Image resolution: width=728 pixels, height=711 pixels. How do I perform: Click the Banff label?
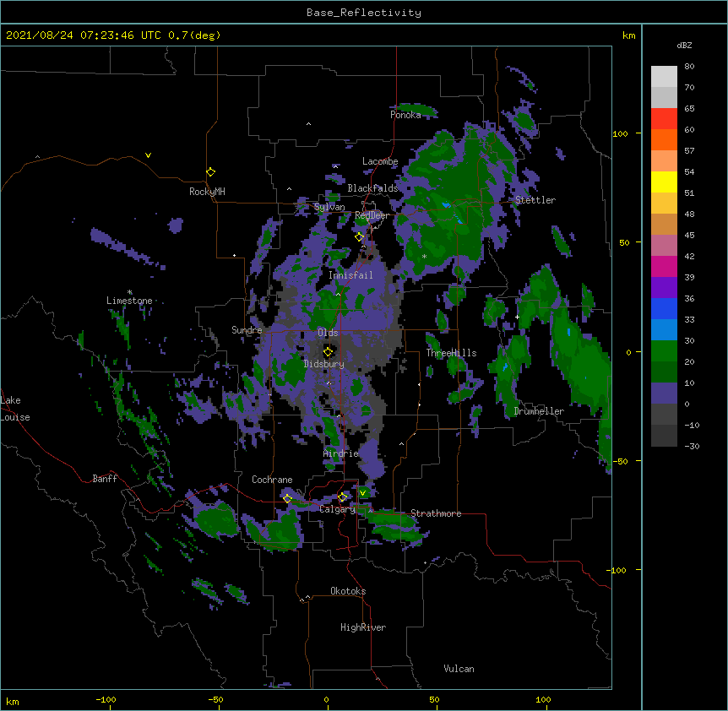tap(105, 479)
